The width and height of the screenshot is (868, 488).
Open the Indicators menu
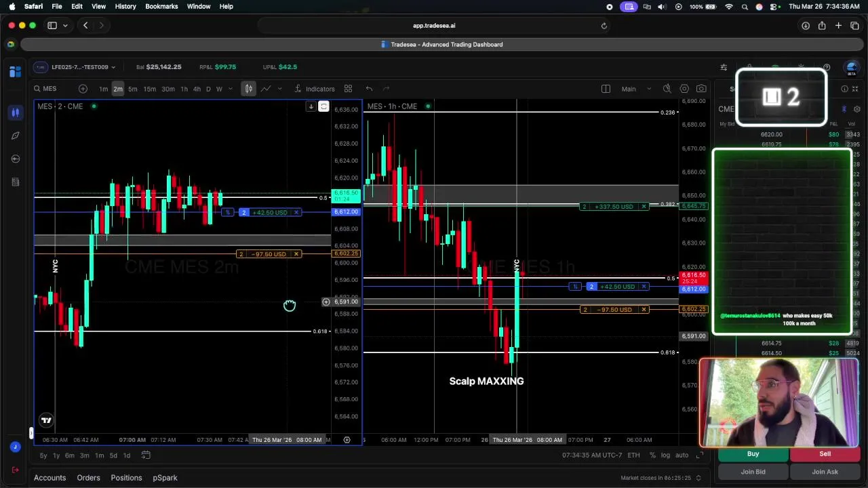click(x=315, y=89)
